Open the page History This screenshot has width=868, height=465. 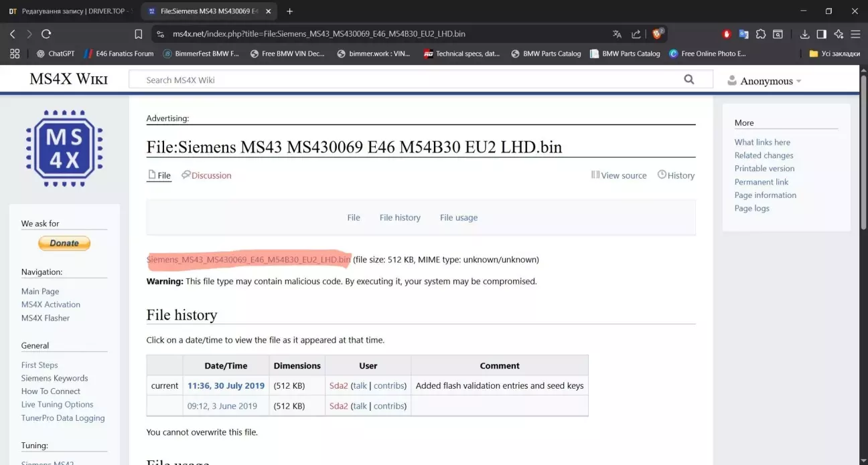[x=676, y=175]
